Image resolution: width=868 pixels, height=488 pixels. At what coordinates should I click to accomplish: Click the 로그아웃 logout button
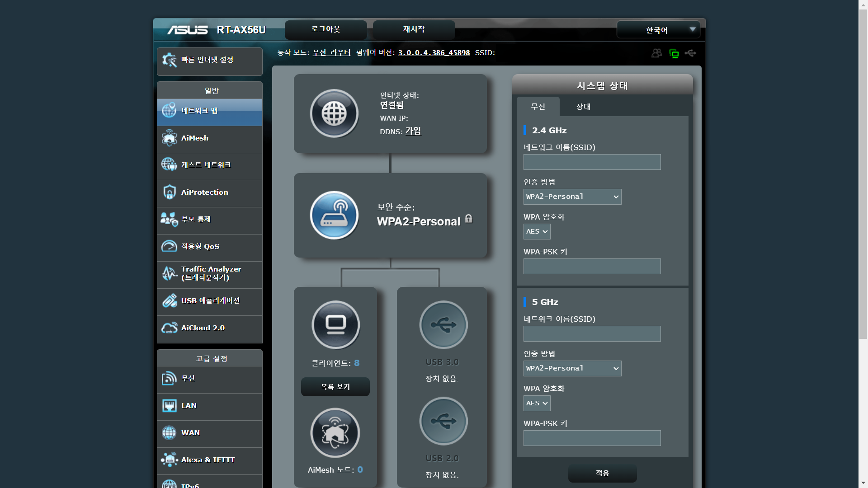(x=325, y=29)
